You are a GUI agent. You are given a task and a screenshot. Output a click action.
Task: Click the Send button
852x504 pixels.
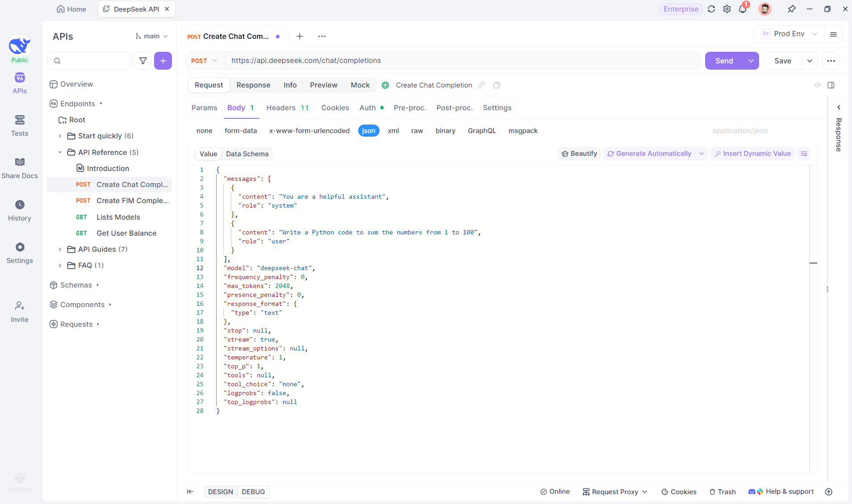pyautogui.click(x=724, y=61)
